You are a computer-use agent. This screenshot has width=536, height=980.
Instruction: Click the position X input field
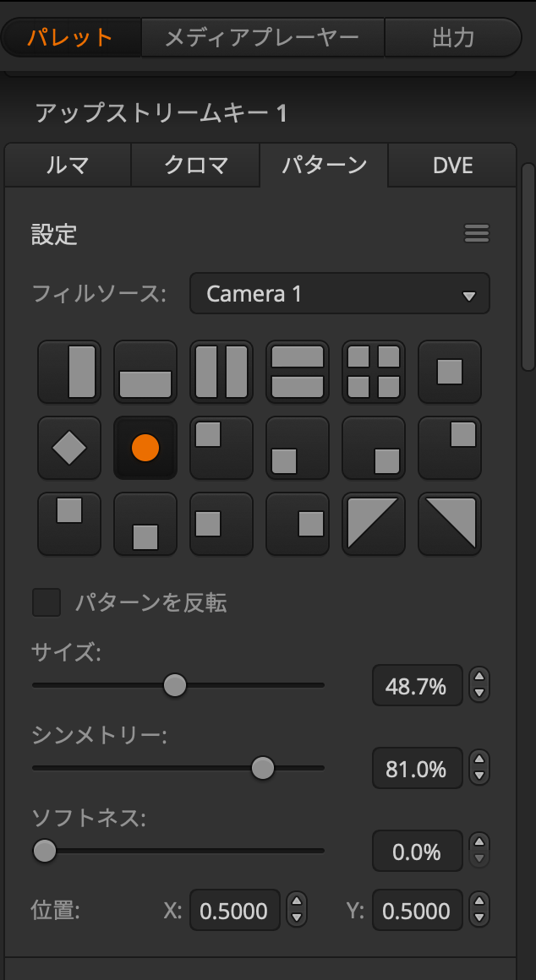tap(235, 911)
